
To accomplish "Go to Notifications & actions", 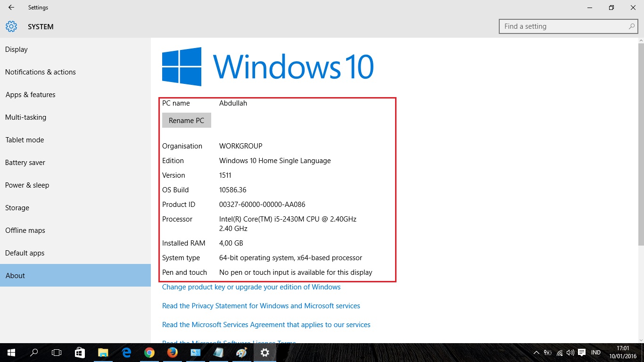I will pyautogui.click(x=75, y=72).
